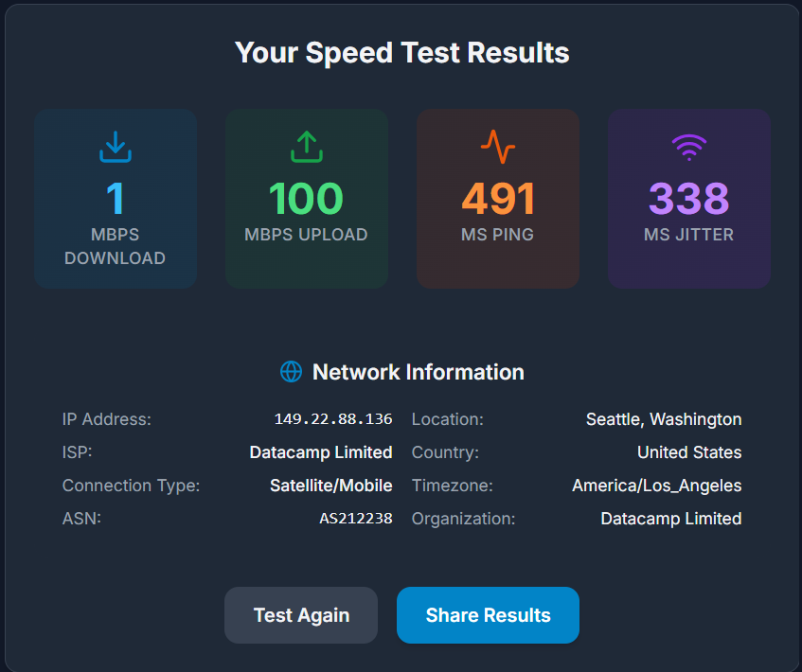Click the ISP value Datacamp Limited

pos(321,452)
